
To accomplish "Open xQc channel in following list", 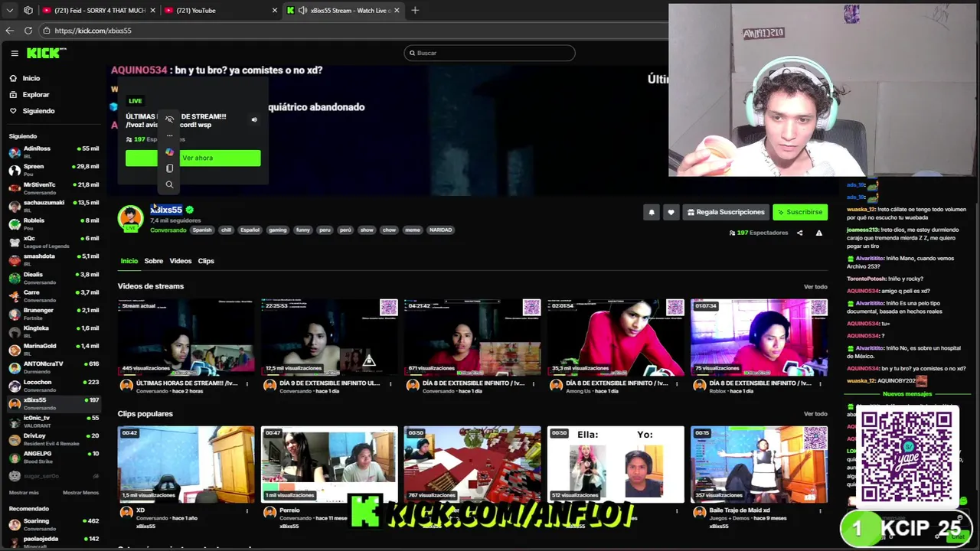I will pyautogui.click(x=54, y=241).
